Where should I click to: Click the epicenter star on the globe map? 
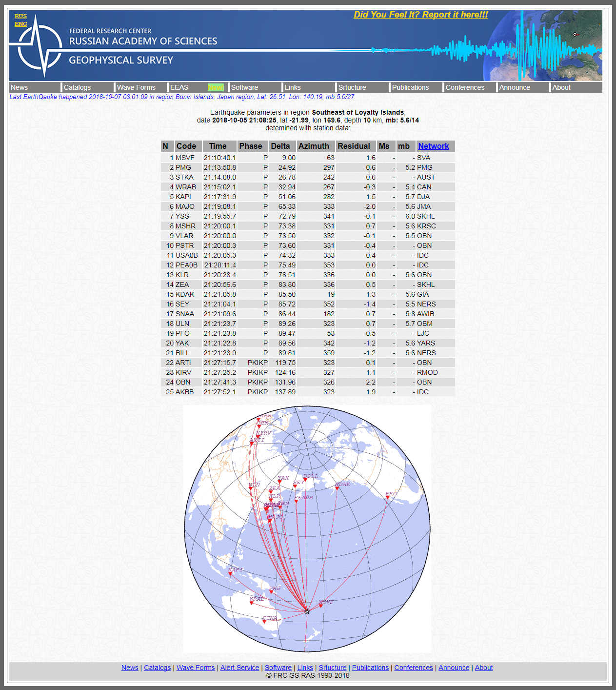[x=307, y=611]
